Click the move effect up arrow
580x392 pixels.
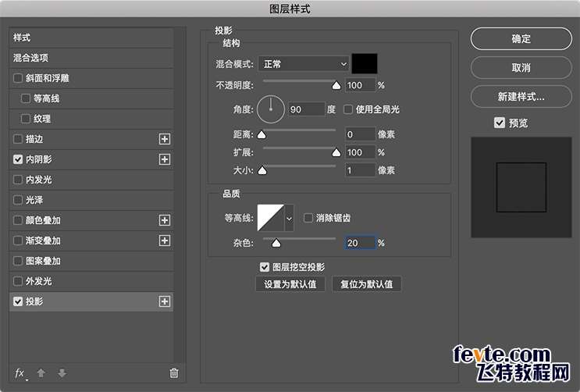[41, 373]
